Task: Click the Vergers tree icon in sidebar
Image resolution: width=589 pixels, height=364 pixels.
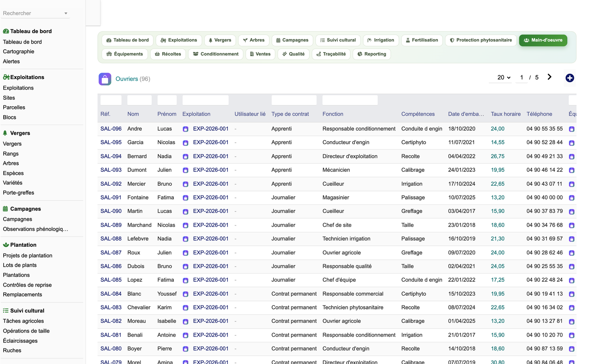Action: 5,133
